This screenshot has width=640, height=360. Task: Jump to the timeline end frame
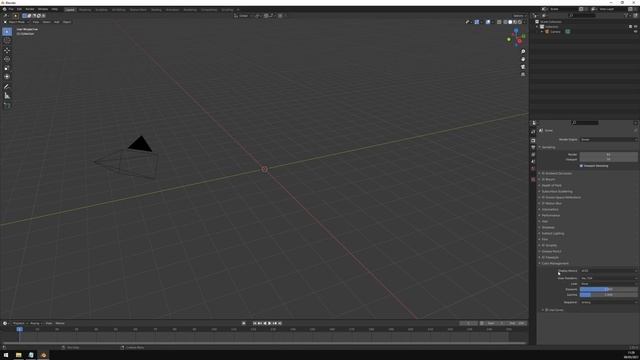280,323
